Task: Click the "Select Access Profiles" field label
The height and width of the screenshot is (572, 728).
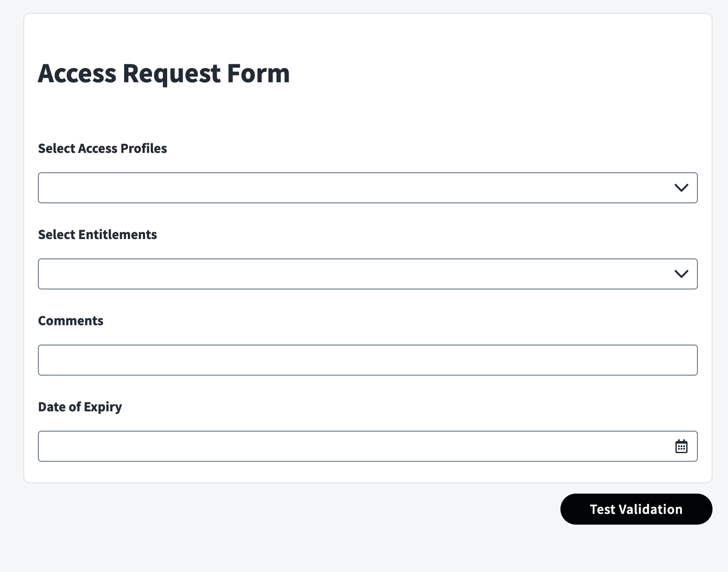Action: point(103,149)
